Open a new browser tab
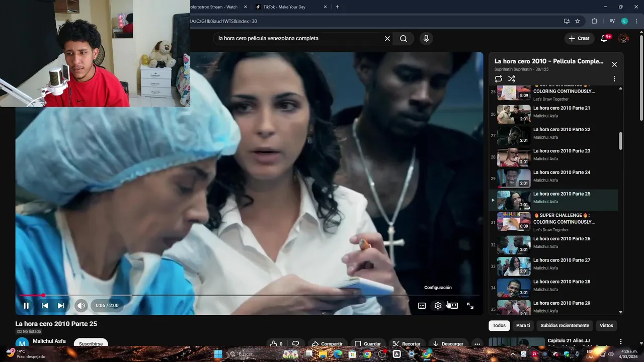Image resolution: width=644 pixels, height=362 pixels. point(337,7)
